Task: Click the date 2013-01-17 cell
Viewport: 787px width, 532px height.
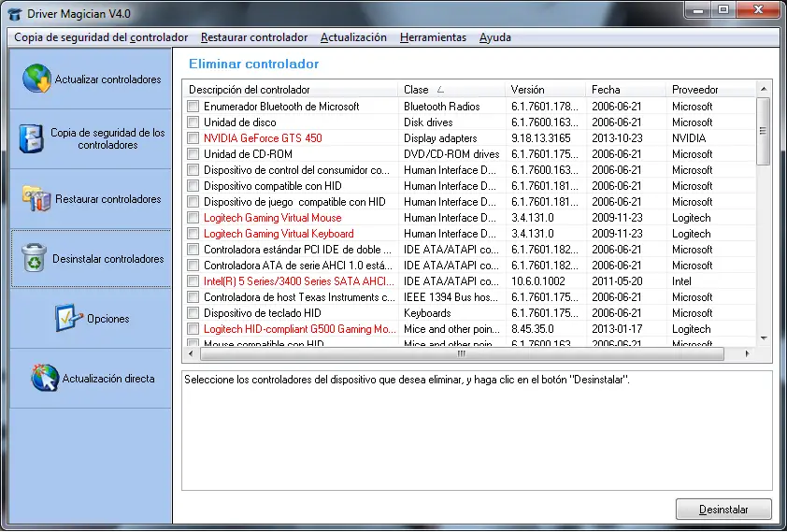Action: pos(617,329)
